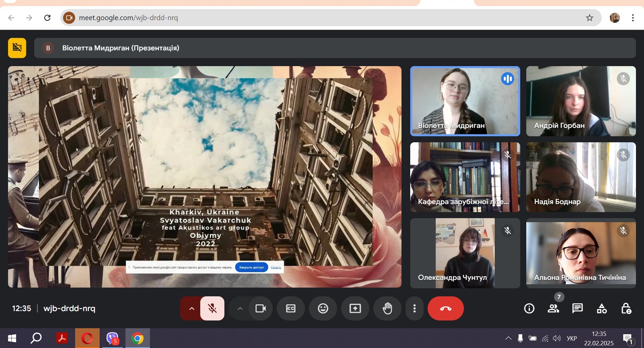Image resolution: width=644 pixels, height=348 pixels.
Task: Click the red leave call button
Action: click(x=445, y=308)
